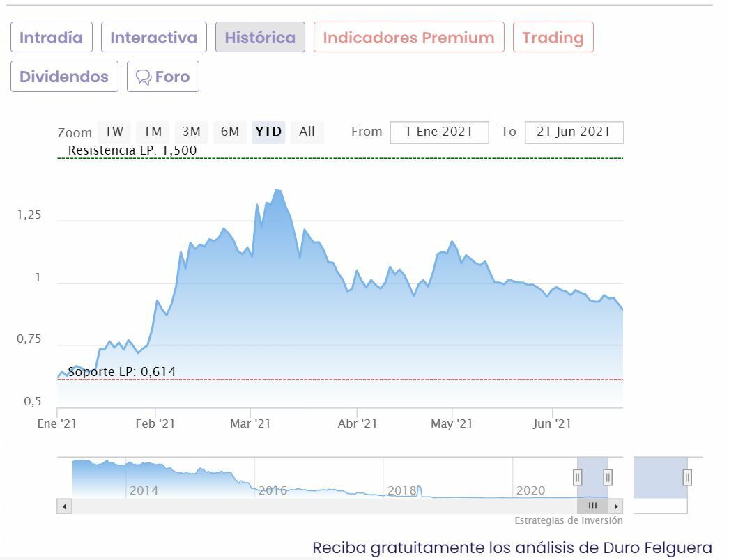Select the 6M zoom option
The height and width of the screenshot is (560, 729).
[x=229, y=132]
